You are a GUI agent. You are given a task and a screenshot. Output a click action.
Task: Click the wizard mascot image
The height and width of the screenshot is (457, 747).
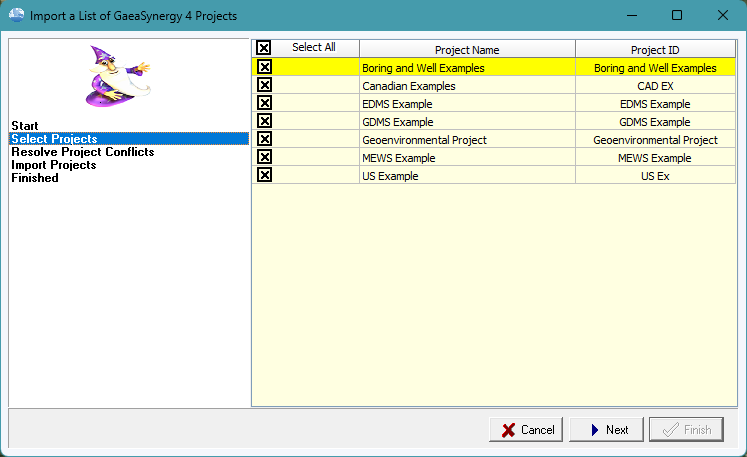[118, 76]
